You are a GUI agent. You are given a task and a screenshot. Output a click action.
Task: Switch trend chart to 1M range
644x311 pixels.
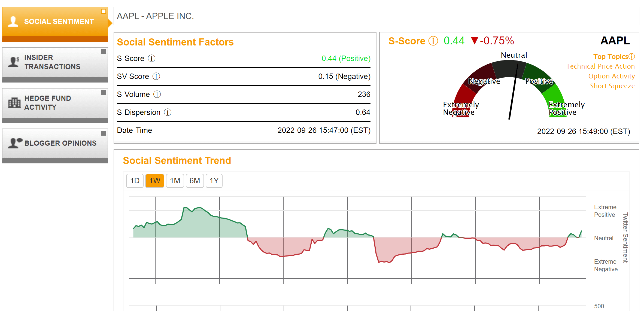(175, 181)
